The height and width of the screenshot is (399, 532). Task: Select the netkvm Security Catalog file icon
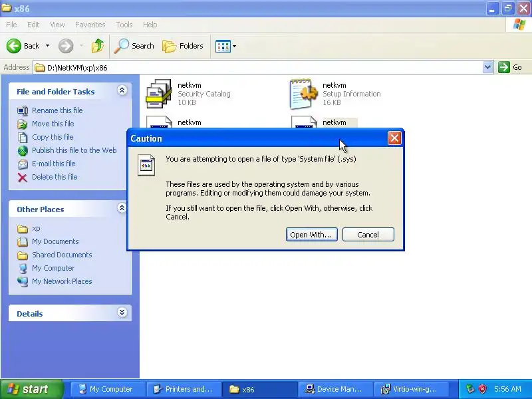[158, 94]
